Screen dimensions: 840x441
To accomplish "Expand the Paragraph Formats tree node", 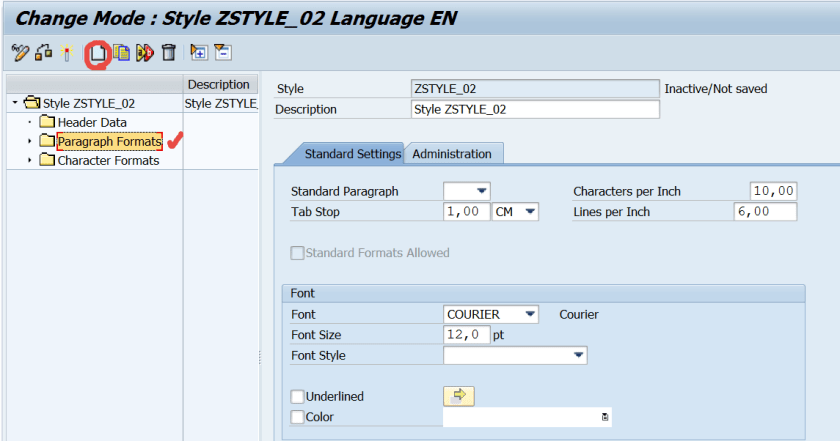I will pyautogui.click(x=30, y=142).
